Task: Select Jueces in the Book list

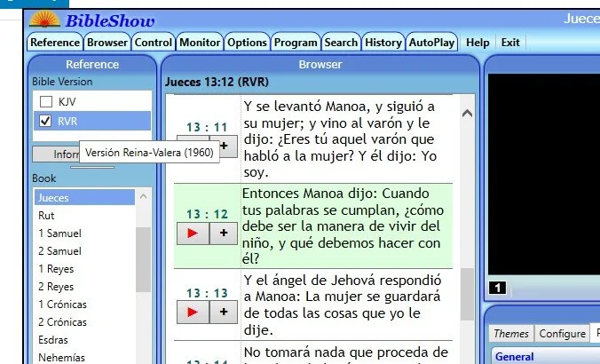Action: pos(84,197)
